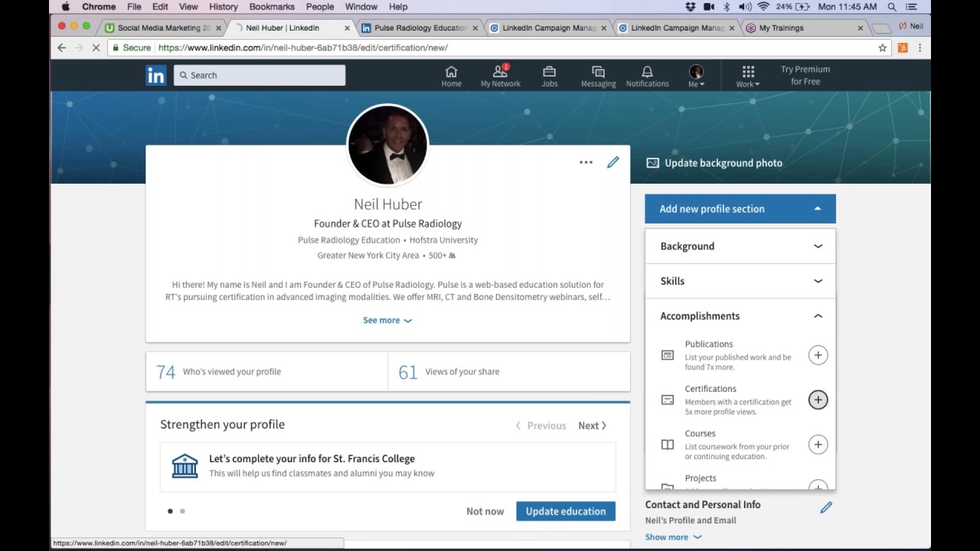
Task: Open the Messaging icon
Action: (598, 76)
